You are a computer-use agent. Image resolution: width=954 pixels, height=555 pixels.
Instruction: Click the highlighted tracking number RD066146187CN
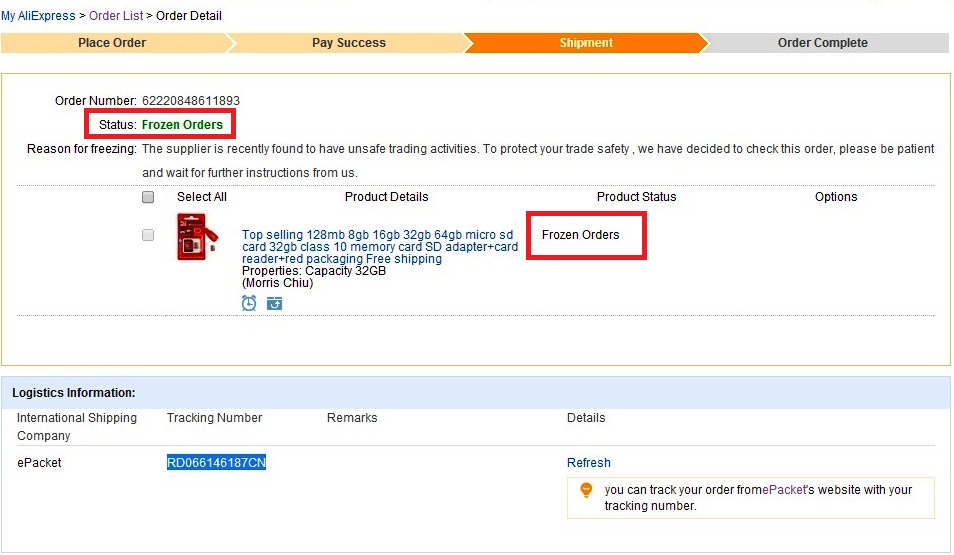coord(216,462)
